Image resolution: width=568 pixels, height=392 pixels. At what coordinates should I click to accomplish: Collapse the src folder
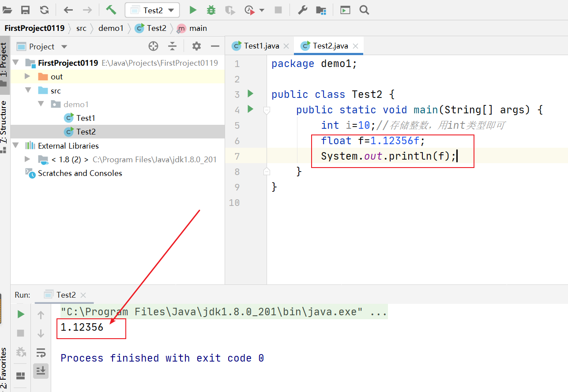[x=28, y=90]
